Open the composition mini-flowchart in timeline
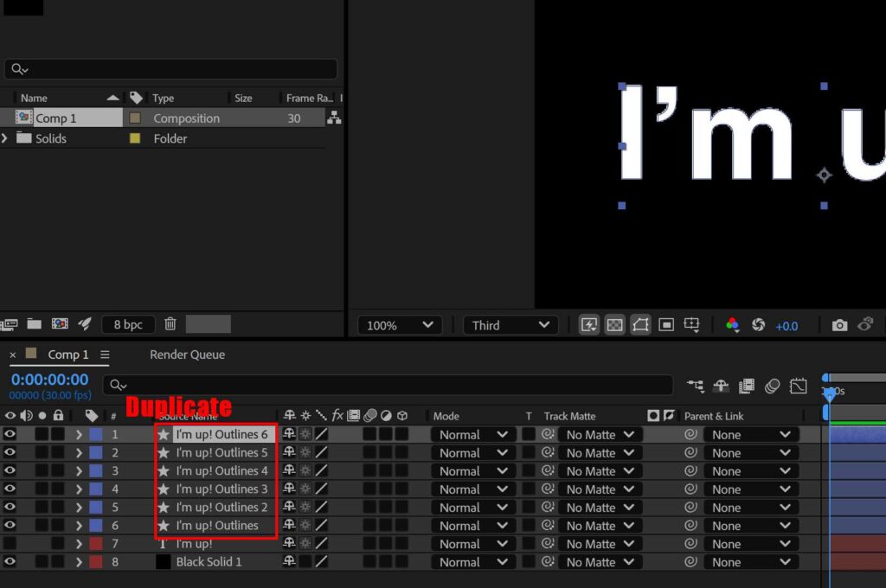This screenshot has height=588, width=886. (x=695, y=386)
